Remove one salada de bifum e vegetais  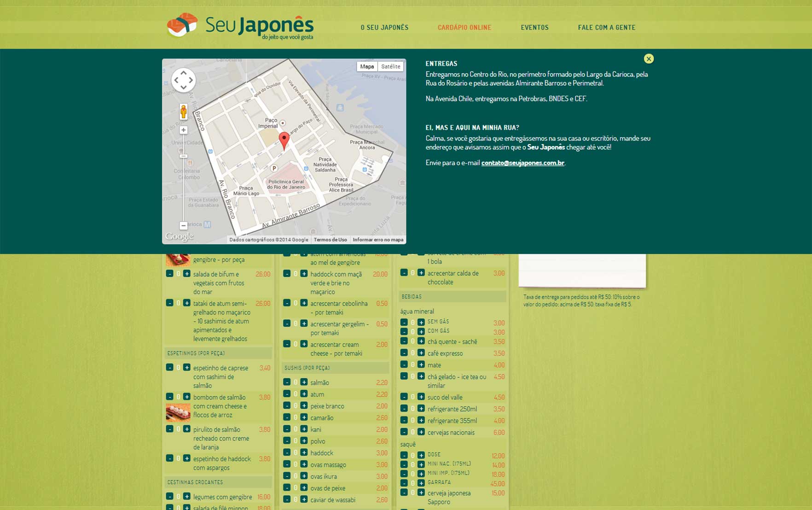coord(169,274)
